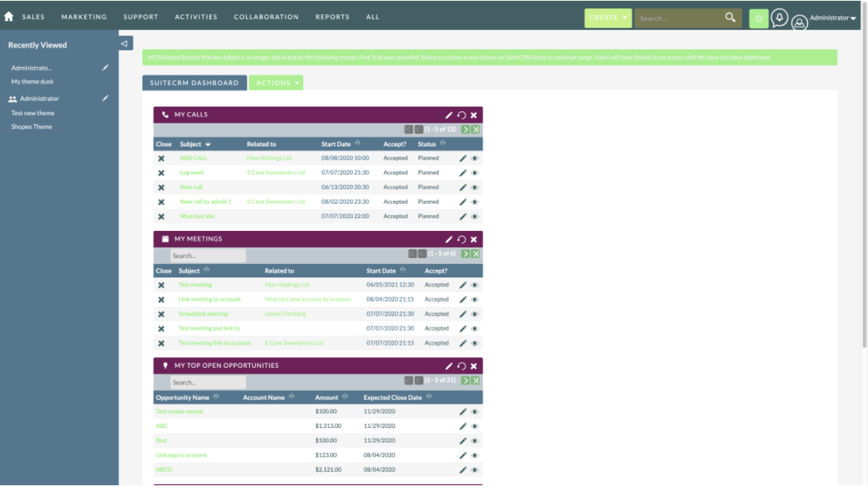The image size is (868, 489).
Task: Open global search by clicking the magnifier icon
Action: [x=727, y=16]
